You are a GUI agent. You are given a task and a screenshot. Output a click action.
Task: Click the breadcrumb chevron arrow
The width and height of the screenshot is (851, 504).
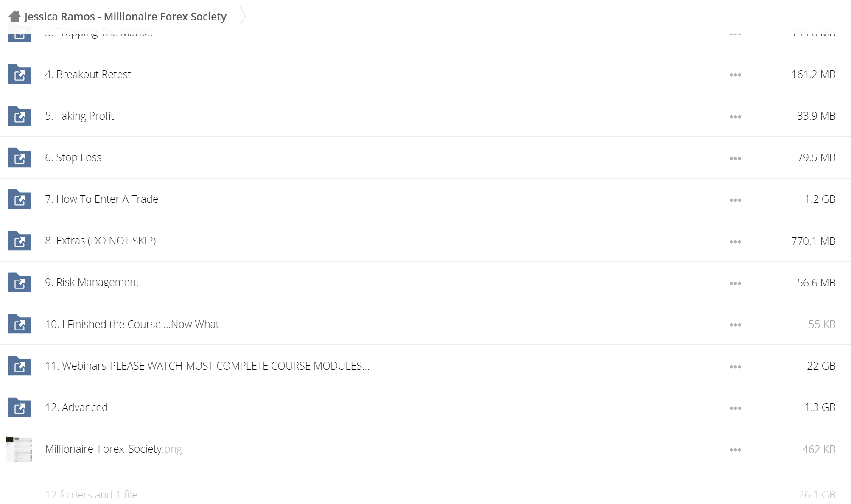pos(243,16)
